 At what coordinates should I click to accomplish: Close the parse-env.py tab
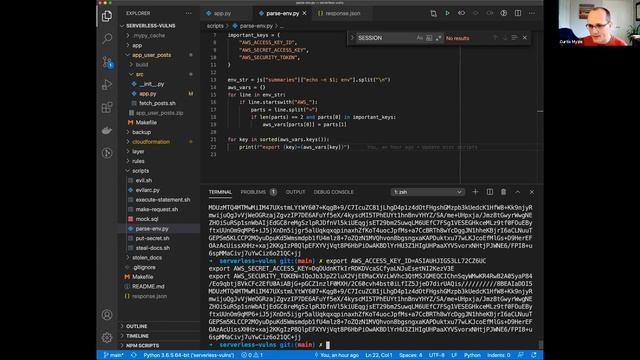[304, 13]
